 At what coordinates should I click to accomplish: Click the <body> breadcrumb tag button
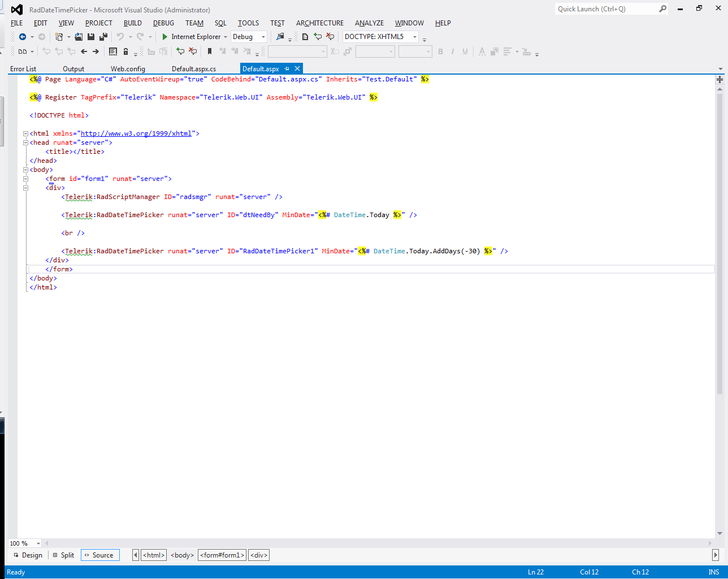183,555
